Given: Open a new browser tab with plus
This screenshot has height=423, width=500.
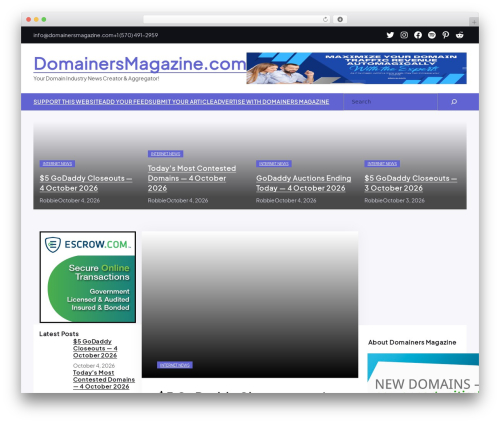Looking at the screenshot, I should click(x=474, y=22).
